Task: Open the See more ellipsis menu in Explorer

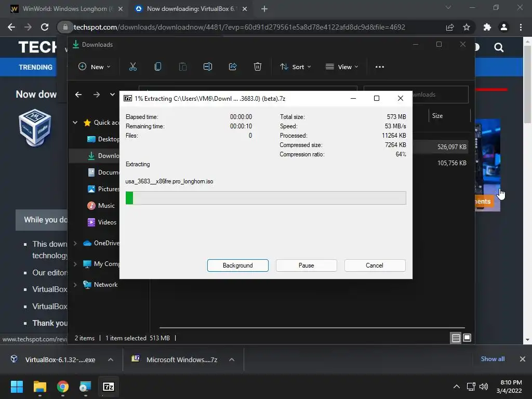Action: (380, 67)
